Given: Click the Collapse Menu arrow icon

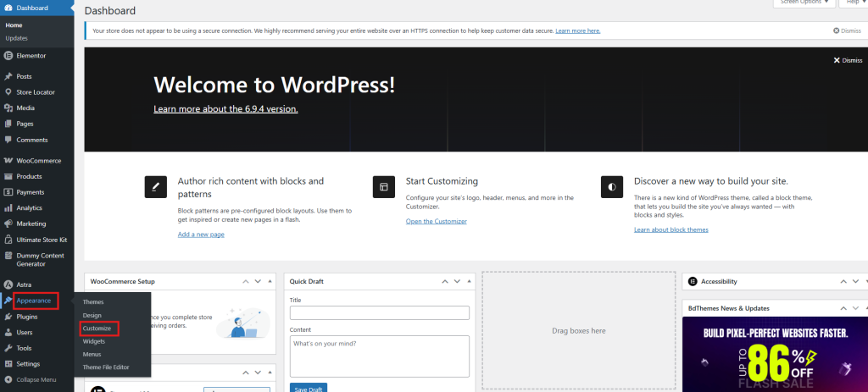Looking at the screenshot, I should click(8, 380).
